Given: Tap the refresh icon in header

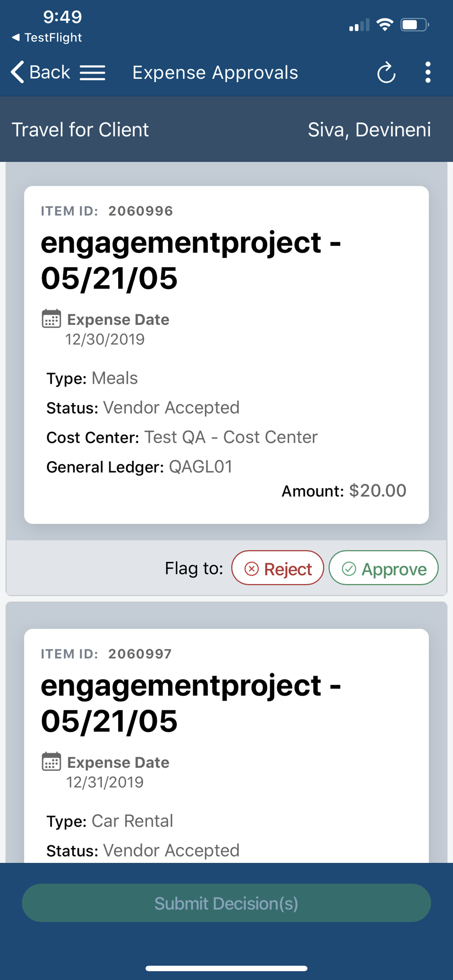Looking at the screenshot, I should coord(386,73).
